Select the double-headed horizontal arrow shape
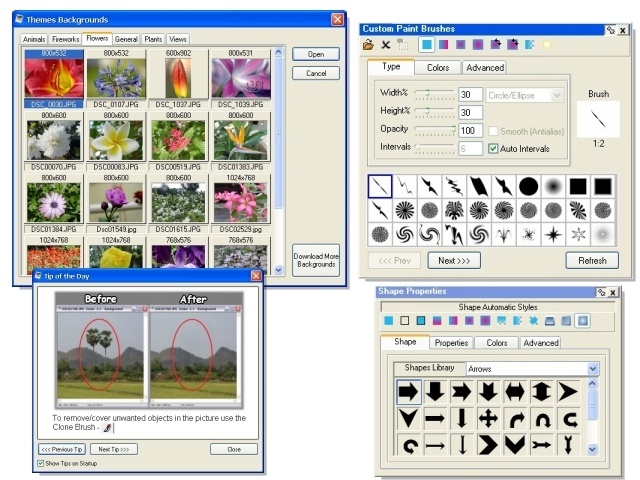The height and width of the screenshot is (480, 640). coord(515,391)
